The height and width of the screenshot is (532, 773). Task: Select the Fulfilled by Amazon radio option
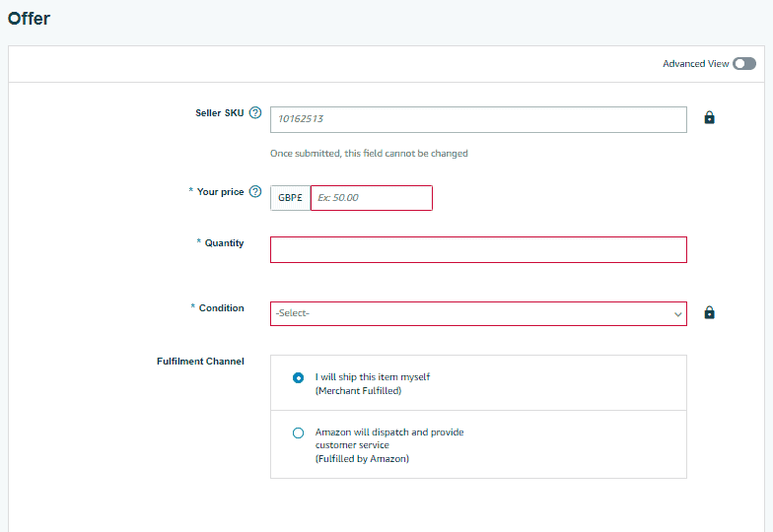(x=298, y=433)
